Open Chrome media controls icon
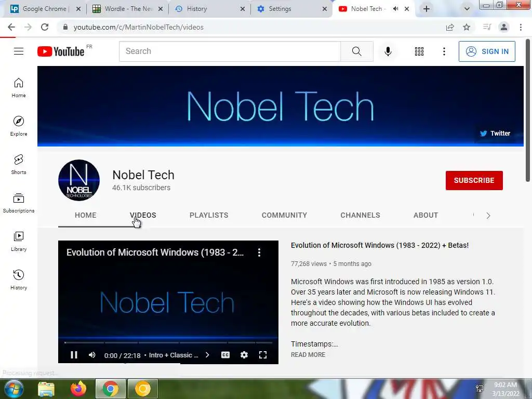 (487, 27)
